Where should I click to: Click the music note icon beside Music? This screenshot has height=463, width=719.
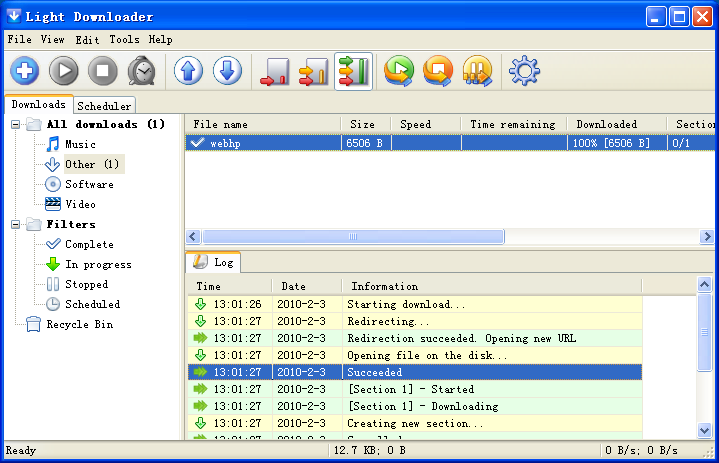tap(53, 144)
